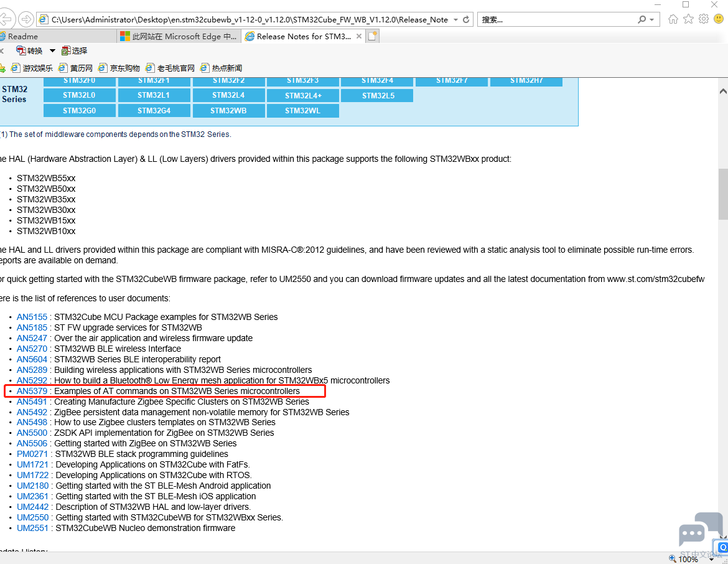Click the file path address bar field
Image resolution: width=728 pixels, height=564 pixels.
pyautogui.click(x=250, y=19)
